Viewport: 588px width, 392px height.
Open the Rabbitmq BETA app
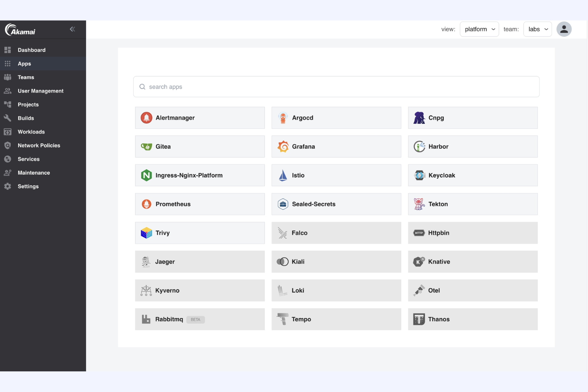(x=200, y=319)
